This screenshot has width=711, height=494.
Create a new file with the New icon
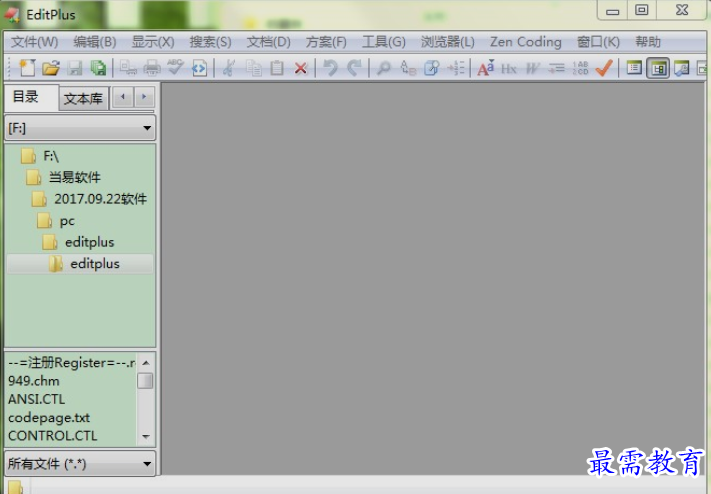(x=27, y=68)
